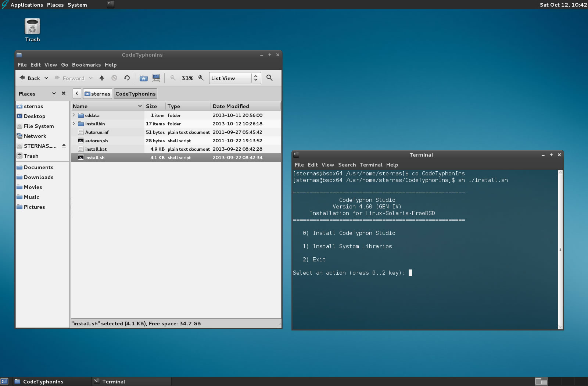Image resolution: width=588 pixels, height=386 pixels.
Task: Open the Terminal menu in Terminal
Action: (x=371, y=165)
